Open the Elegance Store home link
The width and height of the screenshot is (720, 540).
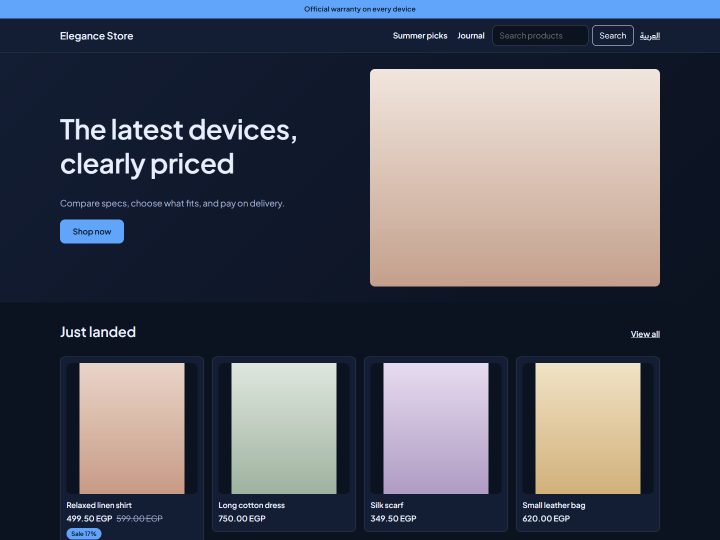96,36
